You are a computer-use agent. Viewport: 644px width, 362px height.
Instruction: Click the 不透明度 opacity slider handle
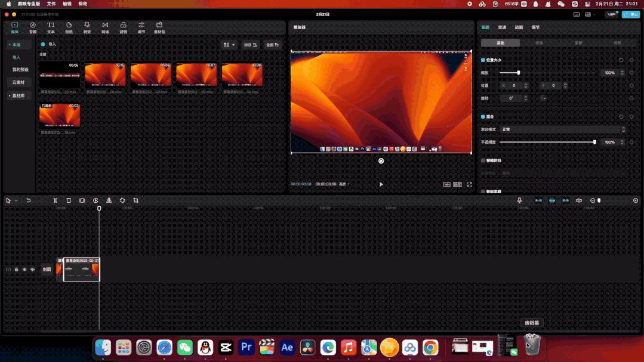594,143
